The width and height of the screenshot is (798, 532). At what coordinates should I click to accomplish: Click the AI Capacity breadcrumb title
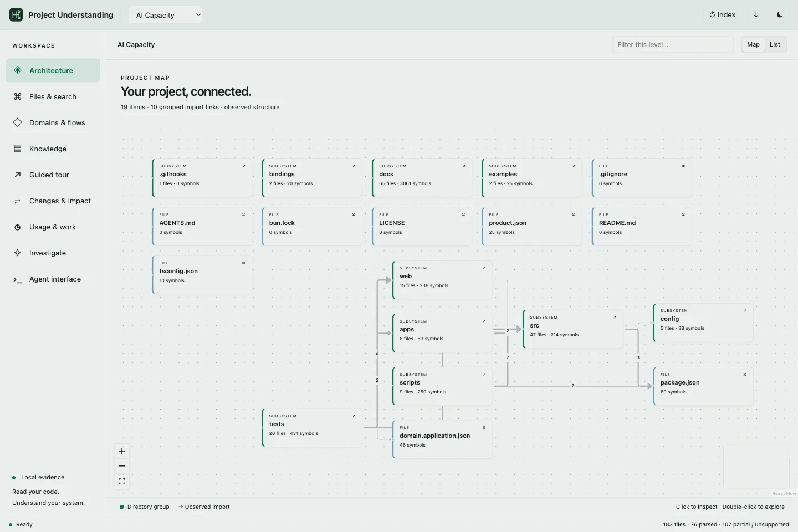tap(136, 45)
